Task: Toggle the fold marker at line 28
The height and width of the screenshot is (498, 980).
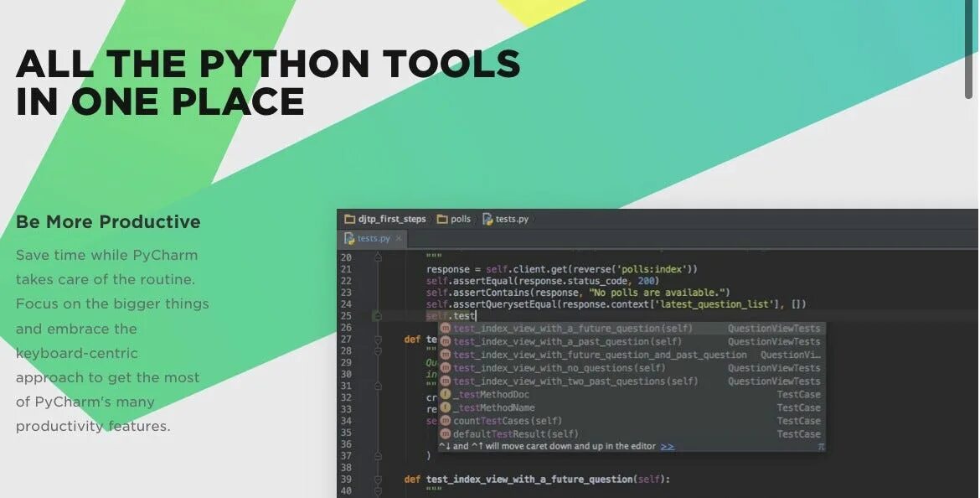Action: point(378,351)
